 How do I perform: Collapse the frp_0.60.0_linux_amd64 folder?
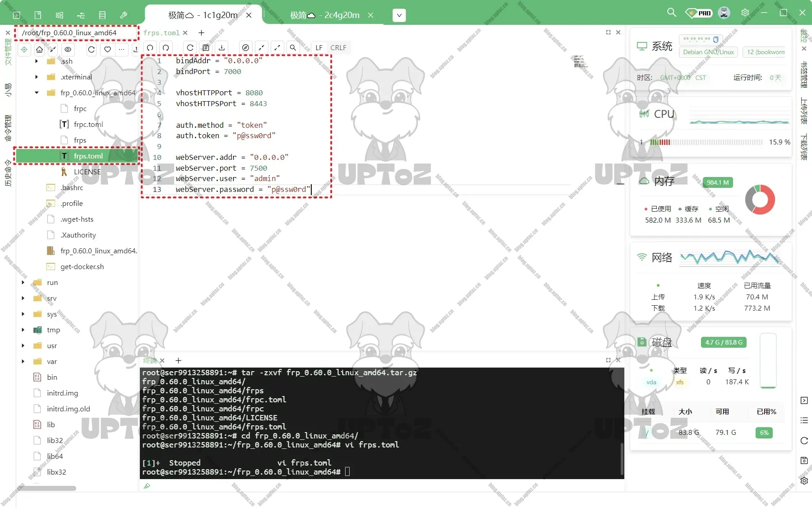click(37, 93)
